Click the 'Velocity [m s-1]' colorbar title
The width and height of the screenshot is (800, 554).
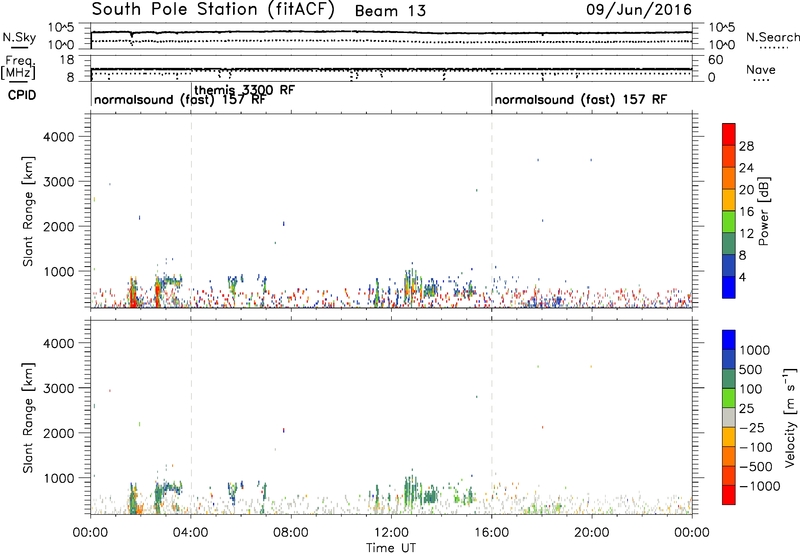pos(790,417)
